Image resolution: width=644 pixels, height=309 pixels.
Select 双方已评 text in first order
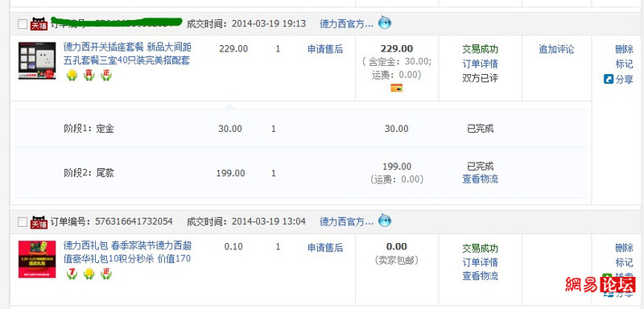(480, 78)
